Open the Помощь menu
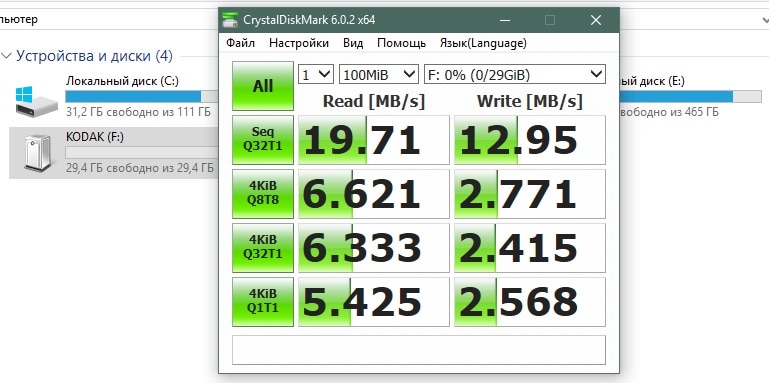The height and width of the screenshot is (383, 769). coord(401,43)
